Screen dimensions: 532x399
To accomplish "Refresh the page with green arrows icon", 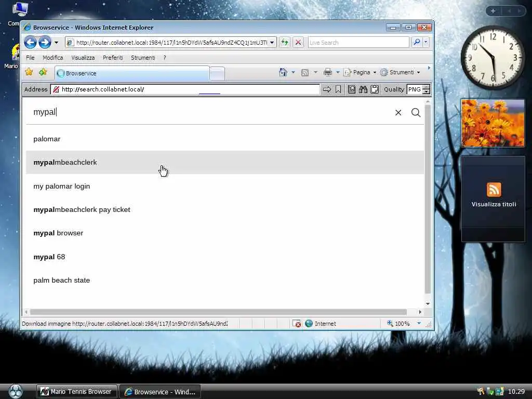I will [284, 43].
